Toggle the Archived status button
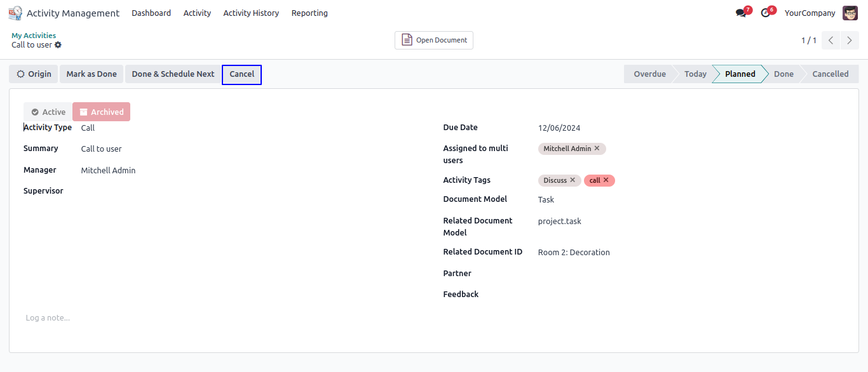This screenshot has width=868, height=372. tap(102, 112)
